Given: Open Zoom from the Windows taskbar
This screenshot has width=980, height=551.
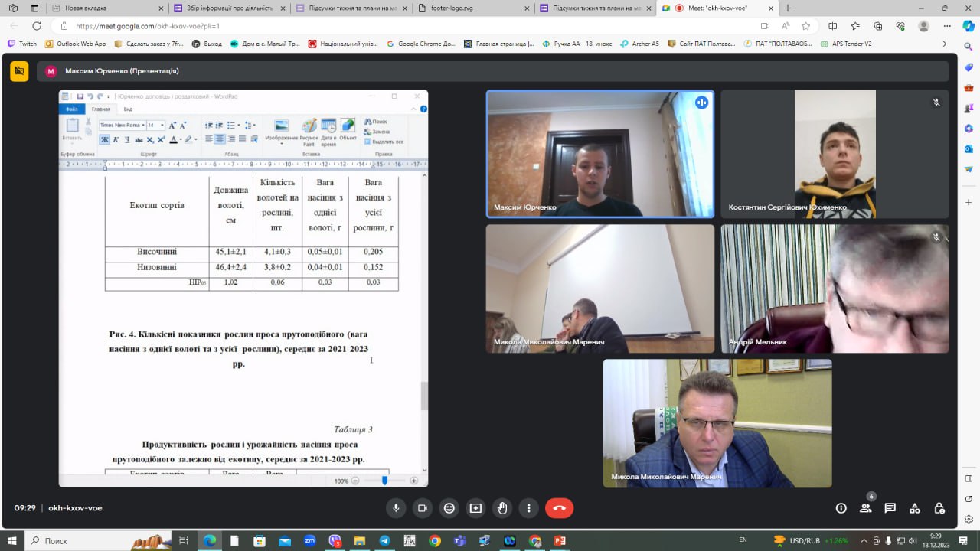Looking at the screenshot, I should tap(309, 541).
